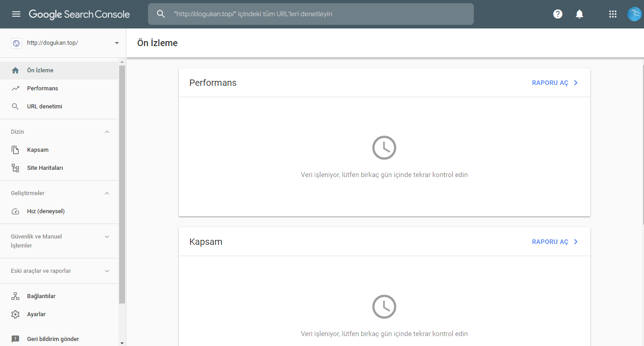This screenshot has width=644, height=346.
Task: Click the clock icon in Performans card
Action: (384, 147)
